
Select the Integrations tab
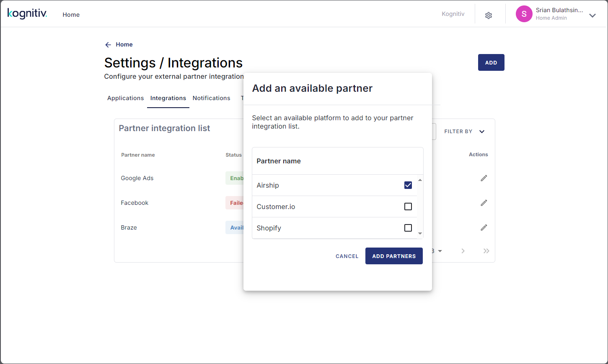(x=168, y=98)
